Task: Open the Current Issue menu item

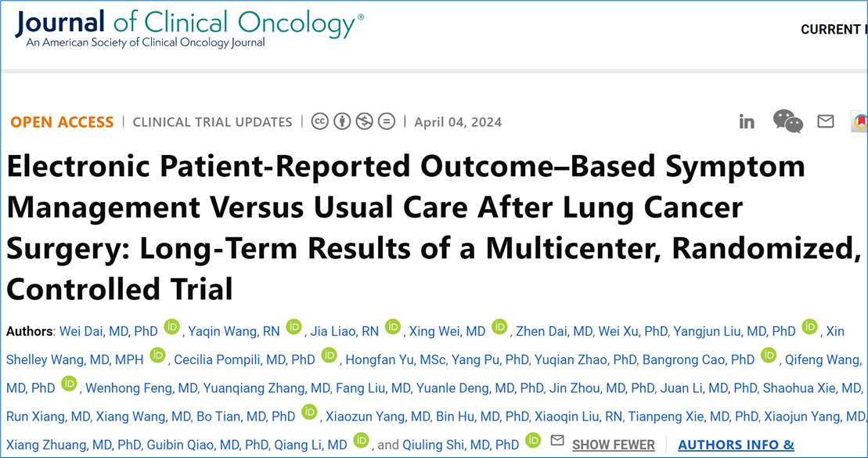Action: (x=833, y=30)
